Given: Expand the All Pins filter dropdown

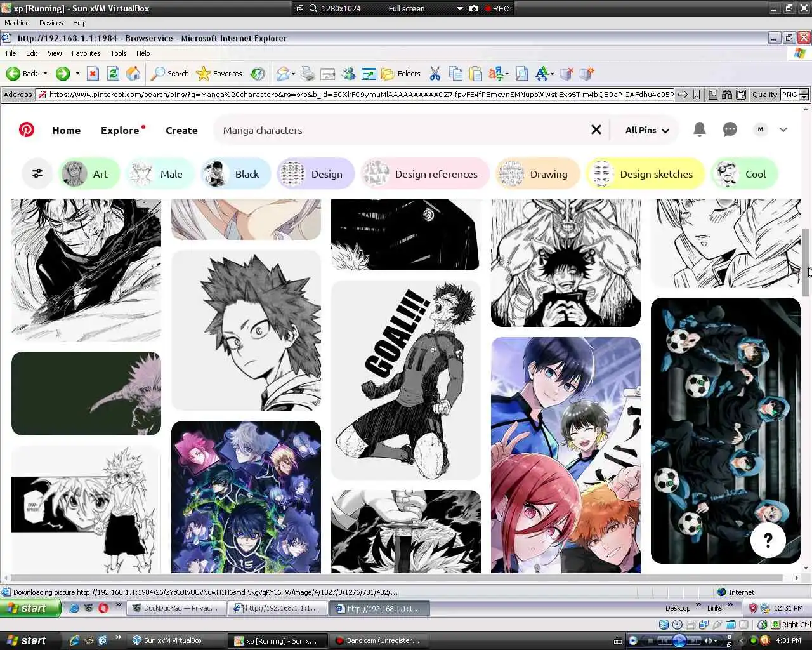Looking at the screenshot, I should 647,130.
